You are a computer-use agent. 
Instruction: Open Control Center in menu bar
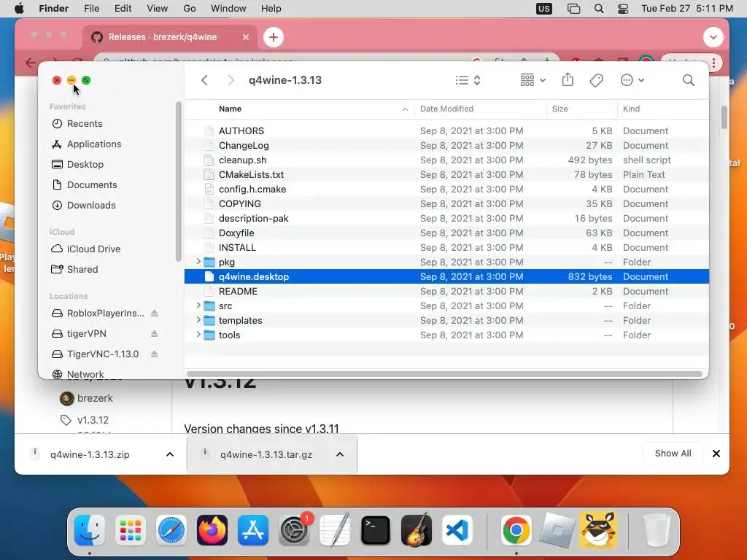click(x=623, y=9)
